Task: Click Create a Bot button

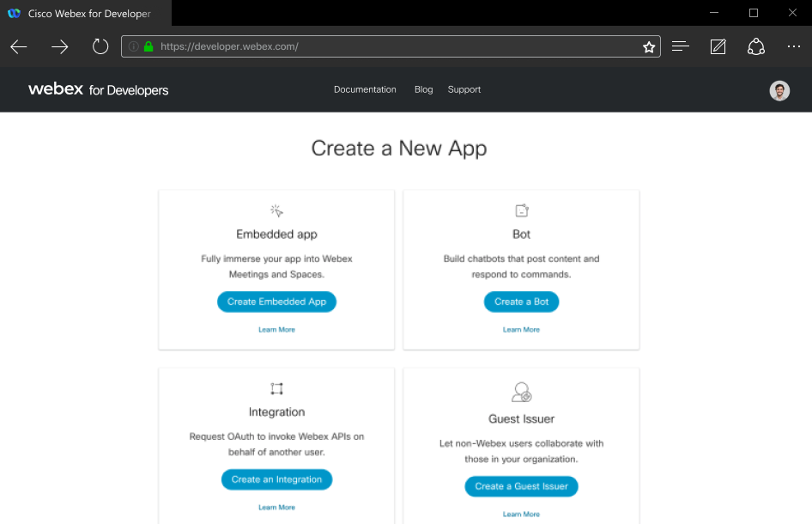Action: 521,302
